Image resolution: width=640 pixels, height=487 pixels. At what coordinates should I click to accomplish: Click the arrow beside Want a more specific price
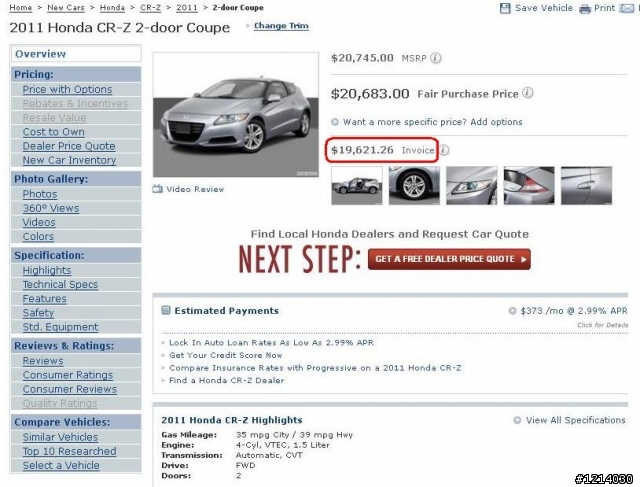pos(335,122)
